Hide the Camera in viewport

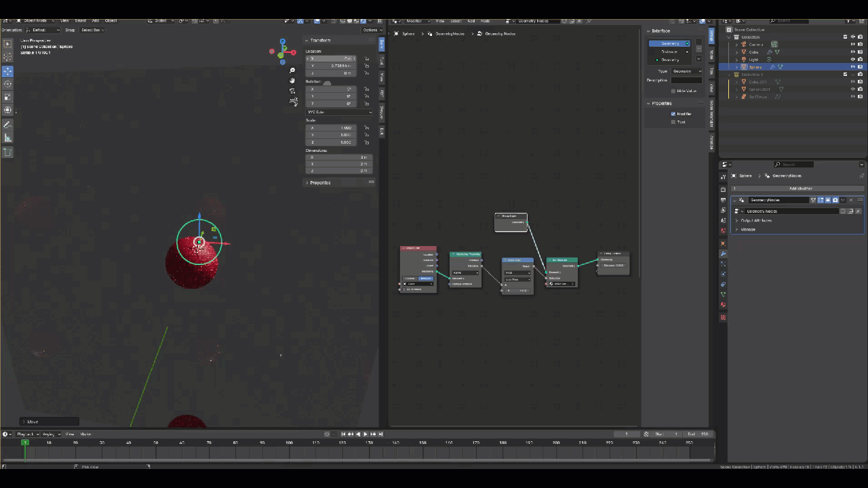coord(853,44)
